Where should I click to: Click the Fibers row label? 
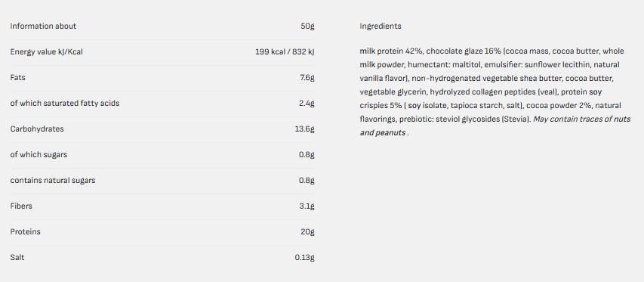click(21, 206)
